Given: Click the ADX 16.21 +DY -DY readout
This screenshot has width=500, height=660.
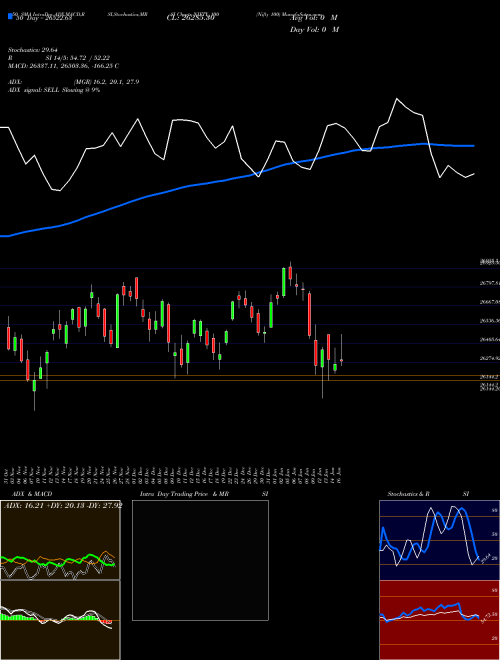Looking at the screenshot, I should click(x=63, y=506).
